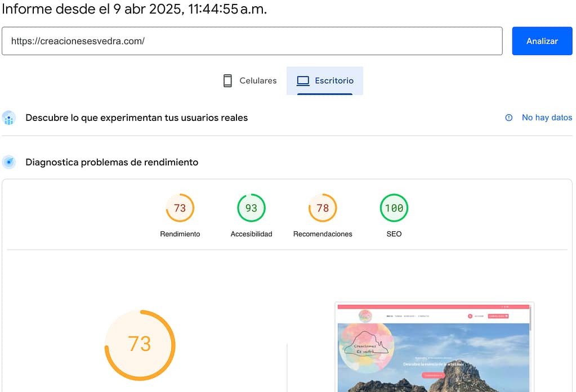
Task: Click the performance diagnosis radar icon
Action: [8, 163]
